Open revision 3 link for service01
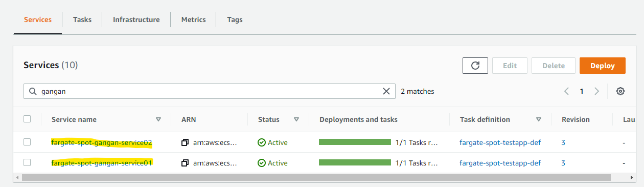 [563, 163]
